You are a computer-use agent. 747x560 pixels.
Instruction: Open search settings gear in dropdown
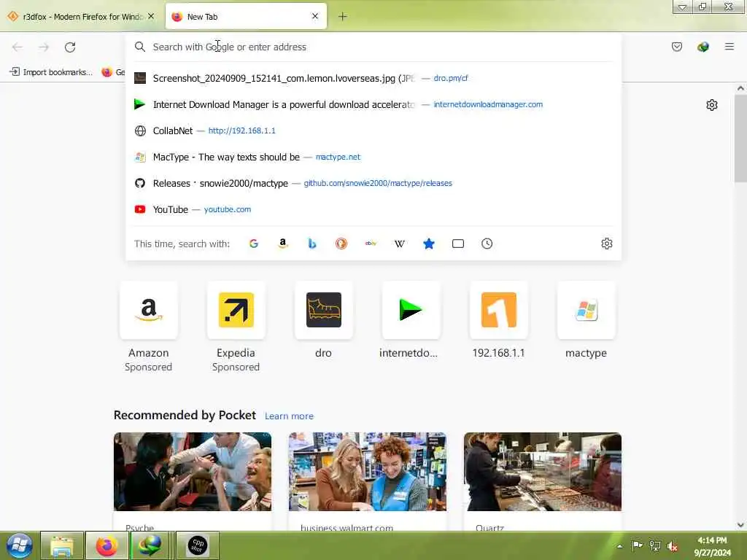coord(606,244)
